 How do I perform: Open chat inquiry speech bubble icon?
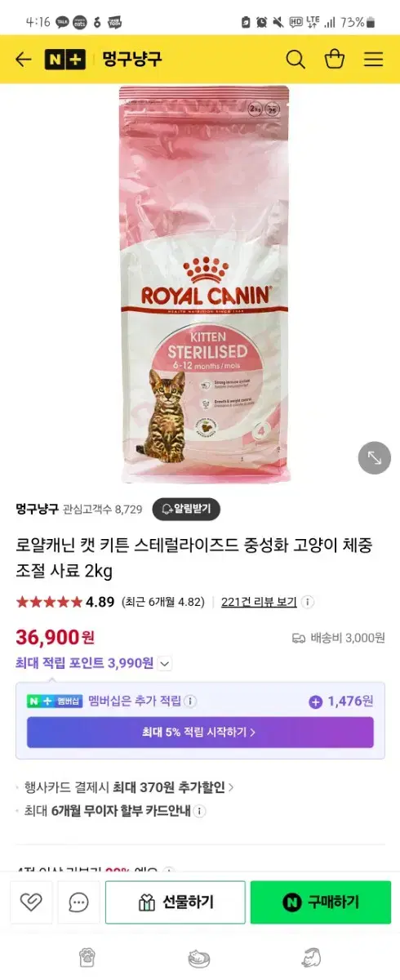78,902
